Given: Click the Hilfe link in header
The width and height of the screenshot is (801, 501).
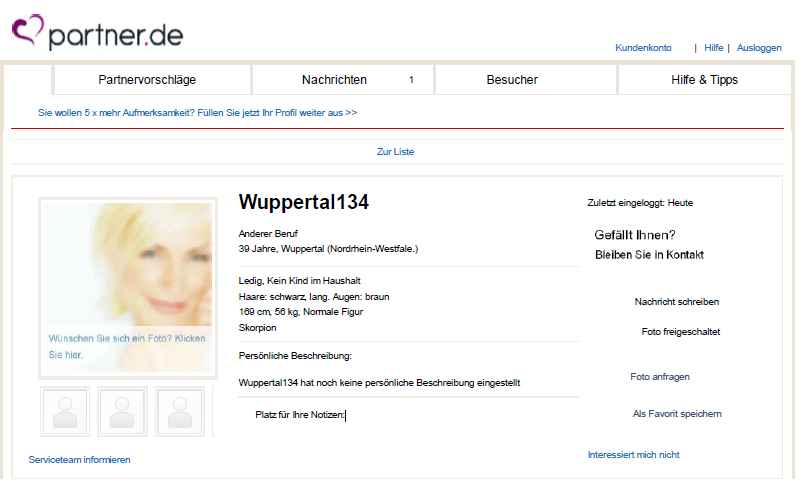Looking at the screenshot, I should click(714, 47).
